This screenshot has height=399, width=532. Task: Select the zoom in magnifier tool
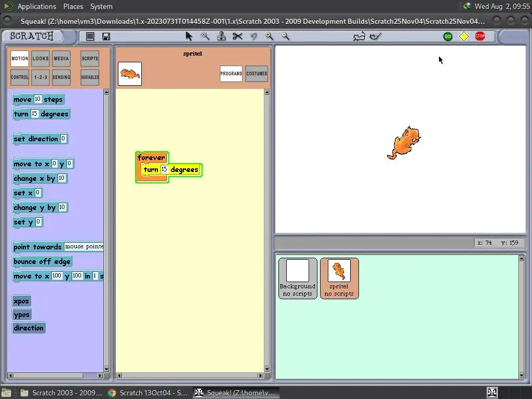pyautogui.click(x=270, y=36)
